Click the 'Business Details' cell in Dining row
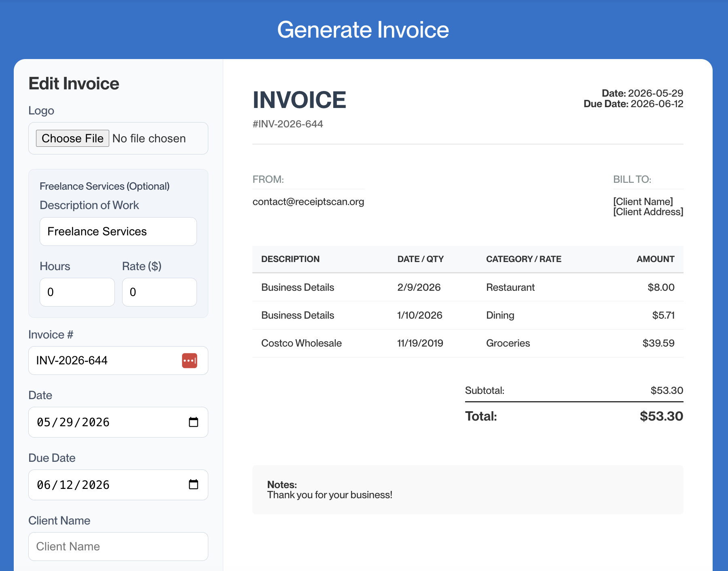Viewport: 728px width, 571px height. tap(298, 315)
